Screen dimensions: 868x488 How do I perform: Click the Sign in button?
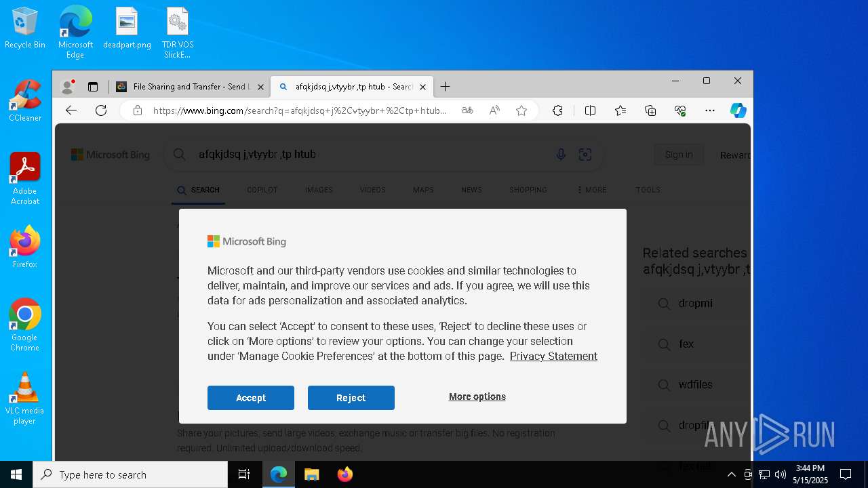pyautogui.click(x=679, y=155)
